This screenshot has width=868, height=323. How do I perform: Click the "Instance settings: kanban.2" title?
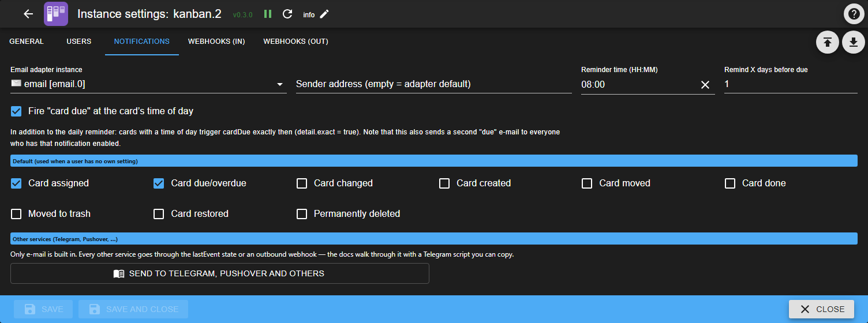[x=149, y=14]
